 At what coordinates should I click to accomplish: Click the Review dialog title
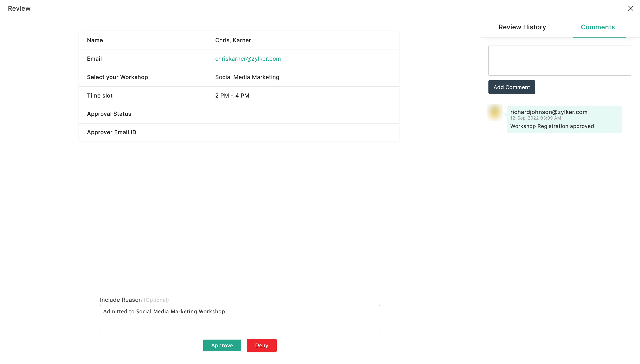click(19, 8)
